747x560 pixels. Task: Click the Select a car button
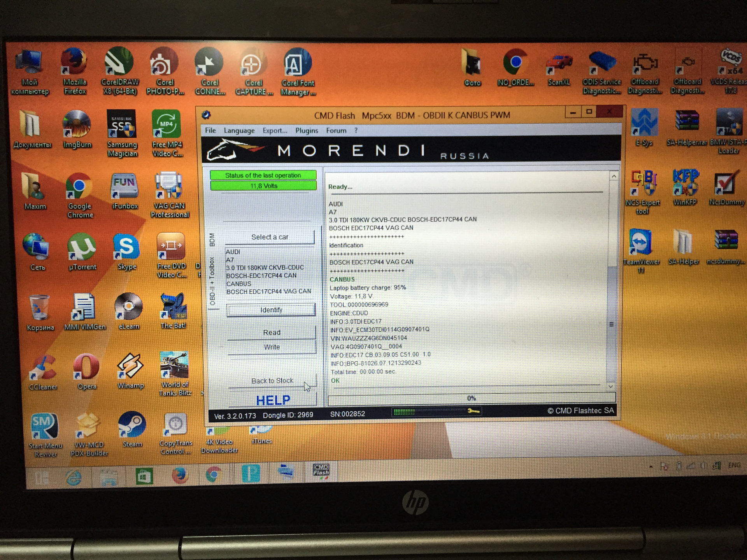pyautogui.click(x=270, y=237)
